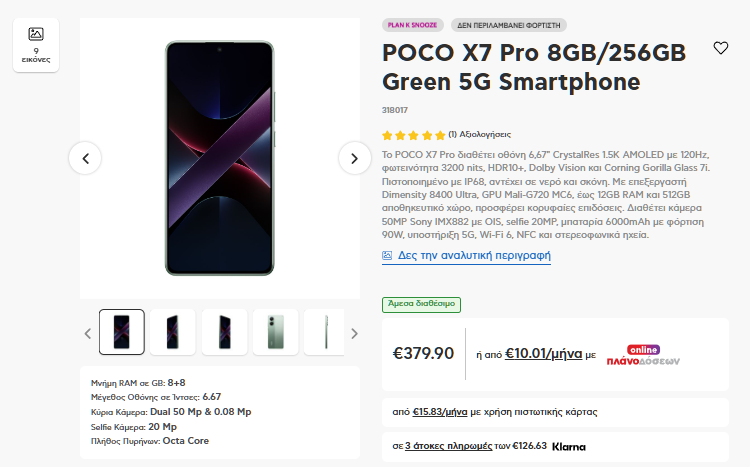Go back to the previous product image
The height and width of the screenshot is (467, 750).
pos(85,157)
